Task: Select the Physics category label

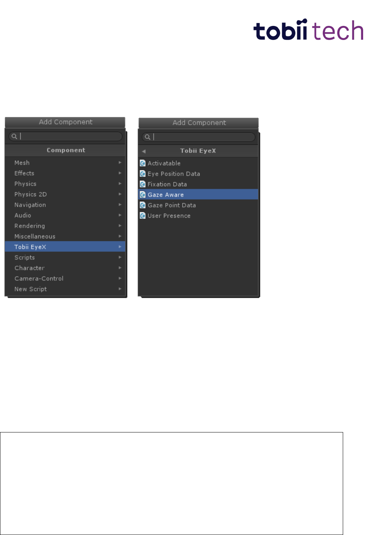Action: [x=26, y=184]
